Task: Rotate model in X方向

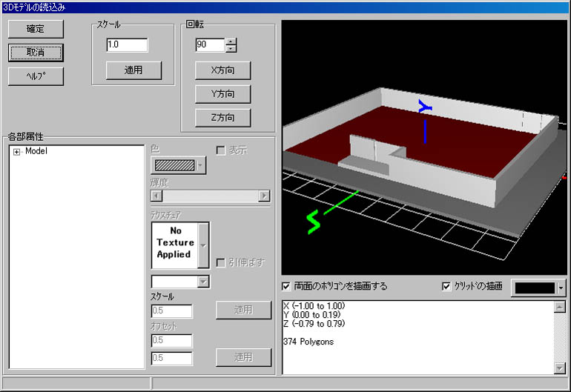Action: tap(223, 70)
